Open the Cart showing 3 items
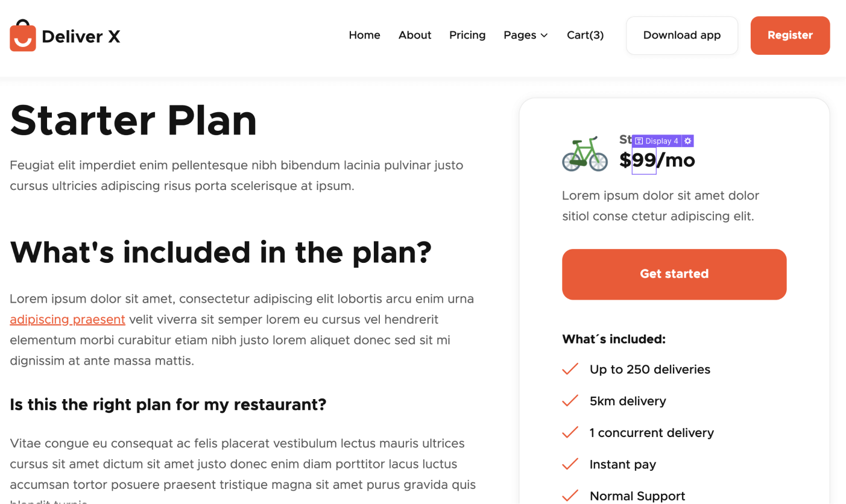 pos(585,35)
